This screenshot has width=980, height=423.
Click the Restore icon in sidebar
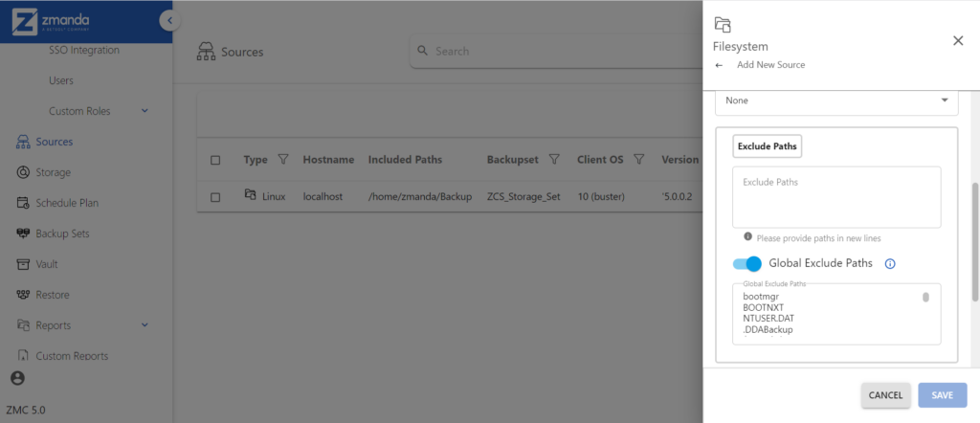click(23, 295)
